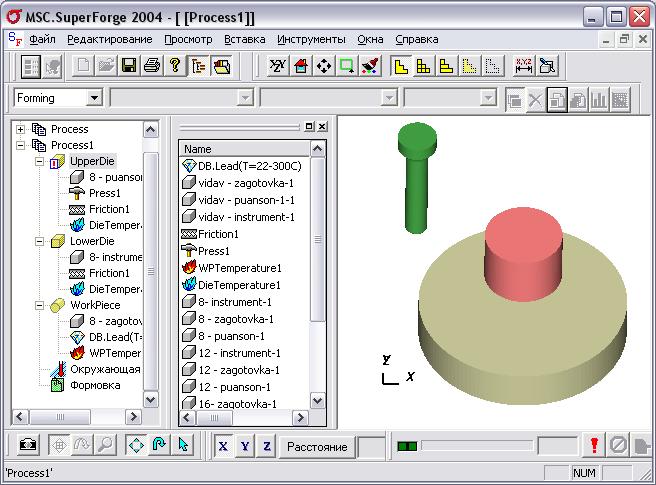The image size is (656, 485).
Task: Click the fit-all four arrows icon
Action: point(323,66)
